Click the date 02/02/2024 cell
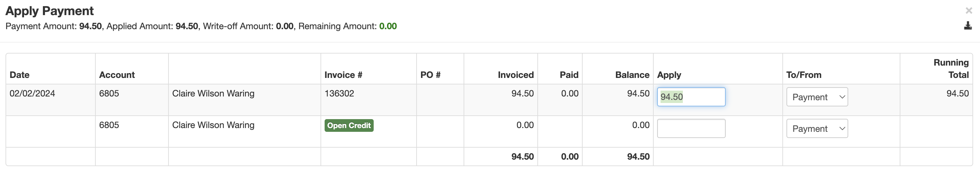980x184 pixels. (32, 94)
